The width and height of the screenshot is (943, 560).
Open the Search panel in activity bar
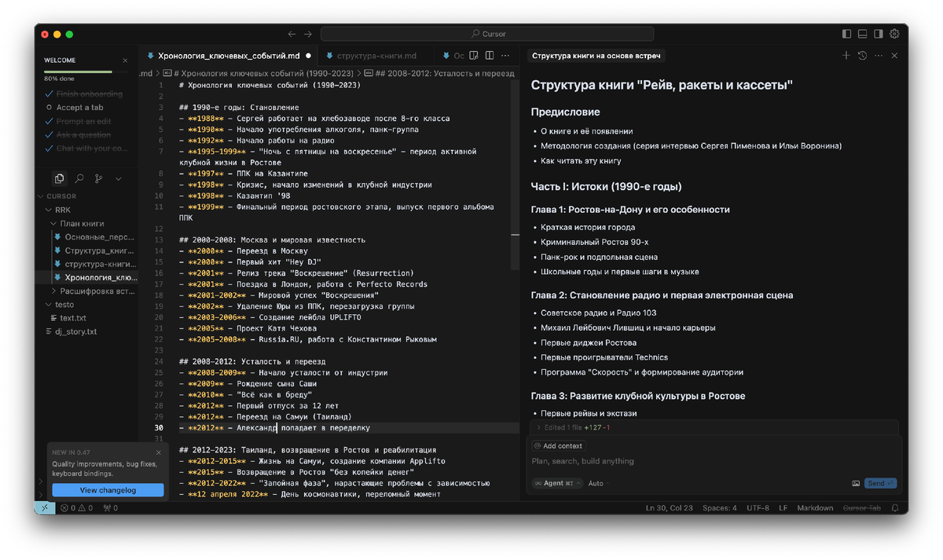click(79, 178)
